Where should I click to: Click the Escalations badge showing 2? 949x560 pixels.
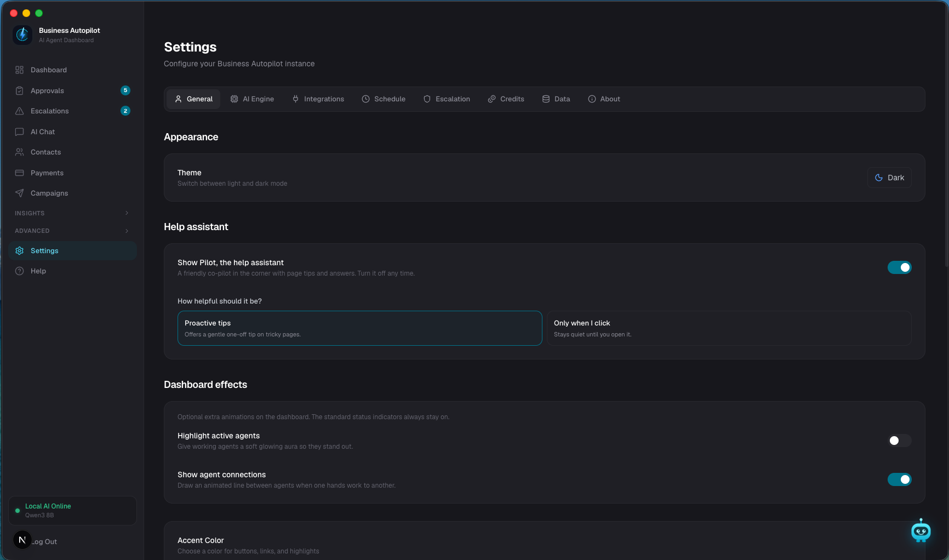125,111
